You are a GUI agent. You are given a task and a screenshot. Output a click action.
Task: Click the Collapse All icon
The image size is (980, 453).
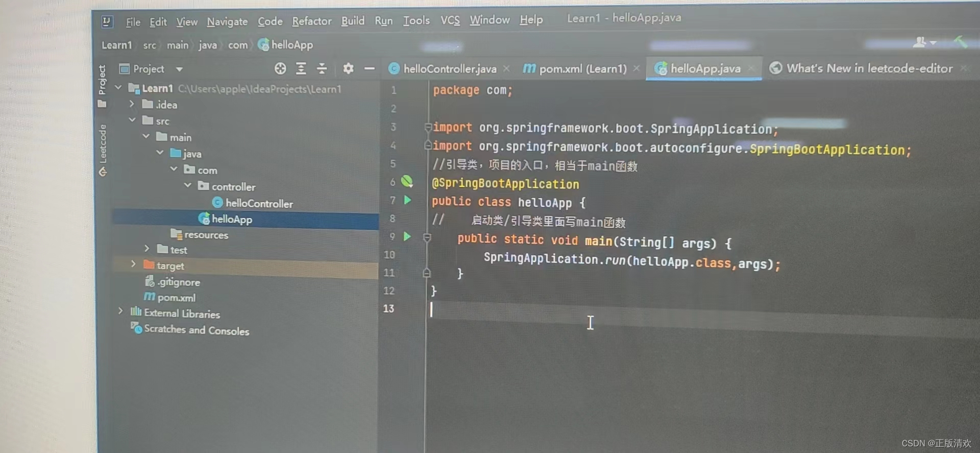(322, 68)
